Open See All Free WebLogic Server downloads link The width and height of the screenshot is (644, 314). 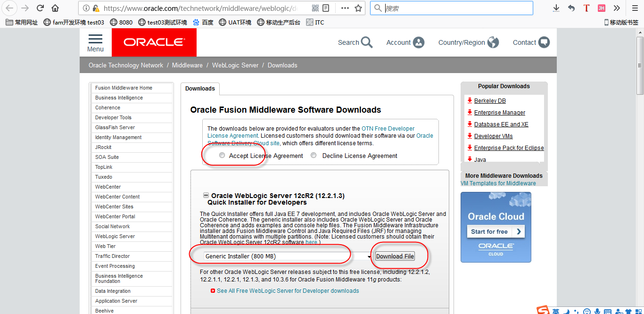click(288, 291)
